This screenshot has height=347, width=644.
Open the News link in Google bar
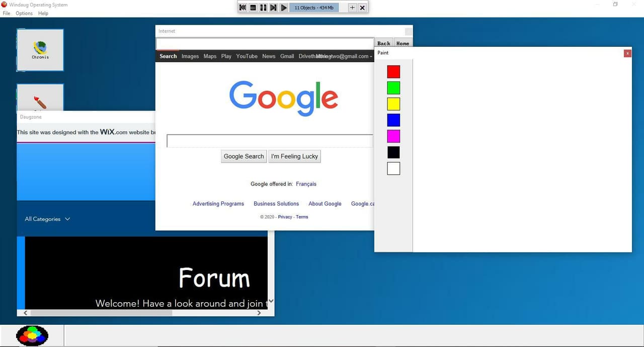(269, 56)
